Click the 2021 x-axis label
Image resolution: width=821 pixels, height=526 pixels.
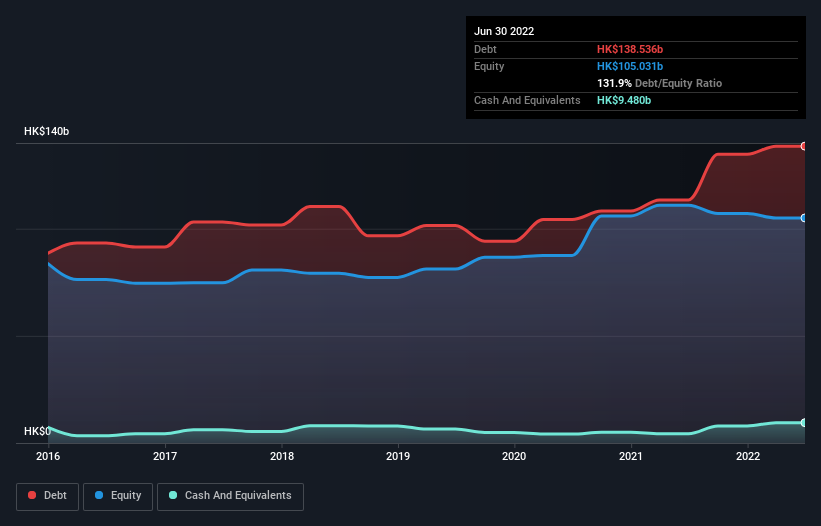click(x=631, y=456)
